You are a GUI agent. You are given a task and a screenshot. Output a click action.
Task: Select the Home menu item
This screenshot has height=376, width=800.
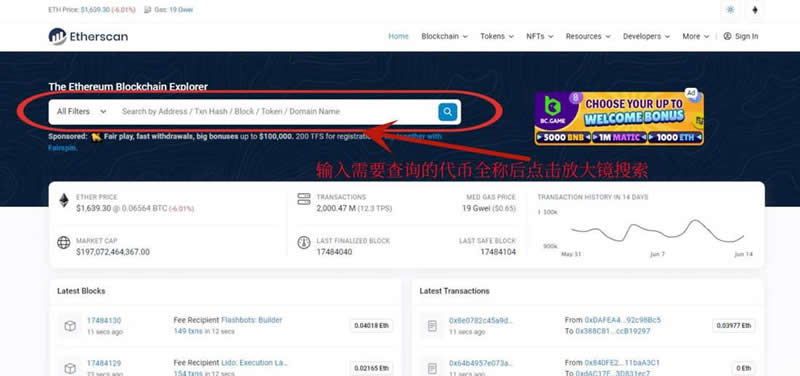[398, 36]
